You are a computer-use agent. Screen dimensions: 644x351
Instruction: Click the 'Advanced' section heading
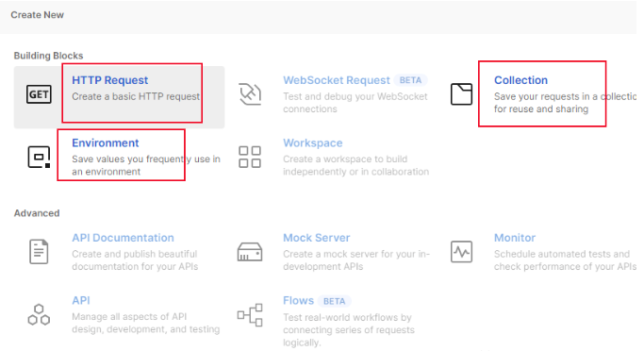pos(37,213)
